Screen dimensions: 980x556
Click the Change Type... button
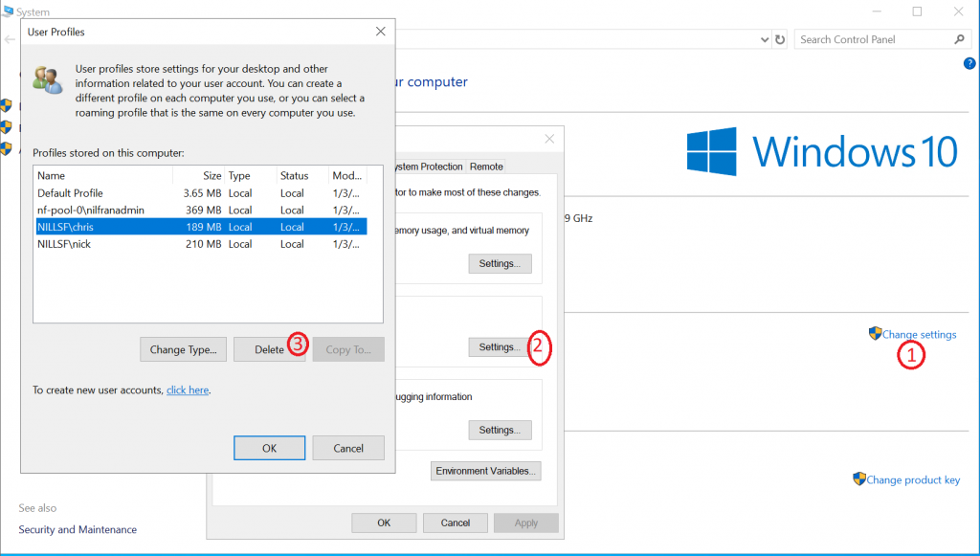[x=183, y=350]
